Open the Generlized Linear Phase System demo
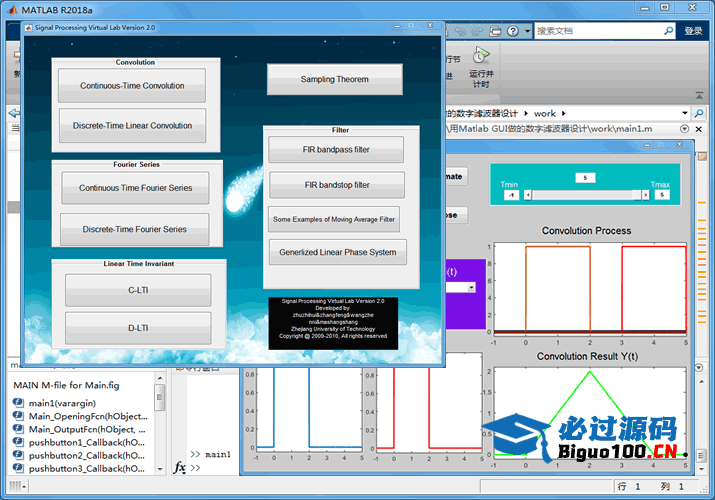715x500 pixels. pyautogui.click(x=337, y=252)
